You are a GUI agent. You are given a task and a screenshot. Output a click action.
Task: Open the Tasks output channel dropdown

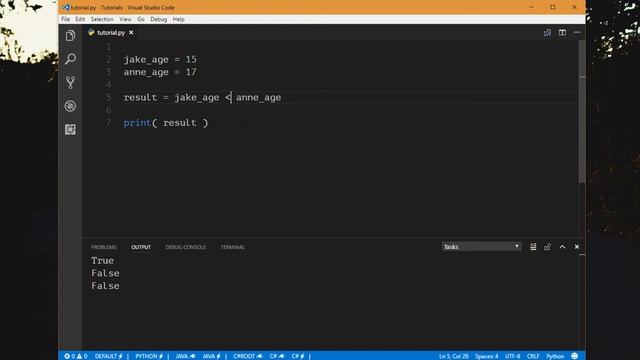tap(481, 247)
